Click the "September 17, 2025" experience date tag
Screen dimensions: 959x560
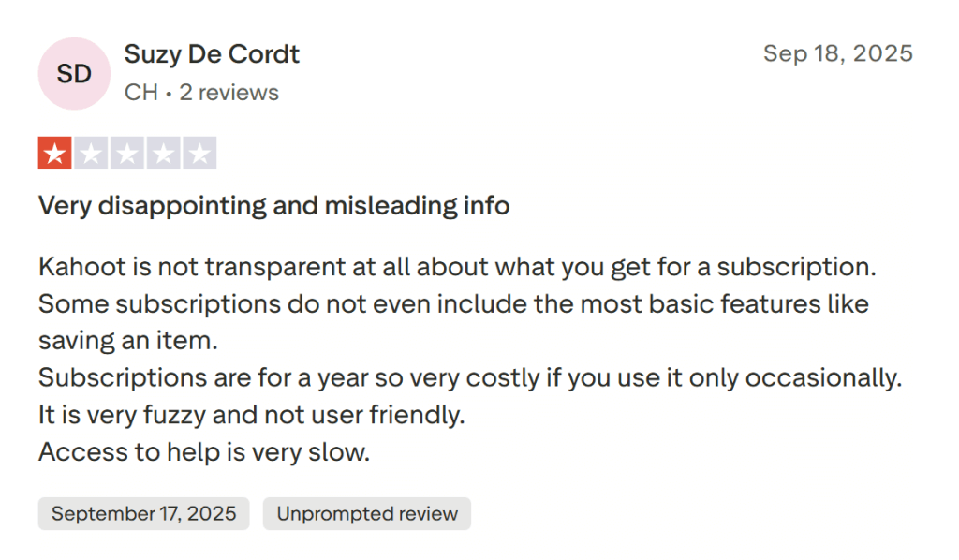[x=142, y=513]
